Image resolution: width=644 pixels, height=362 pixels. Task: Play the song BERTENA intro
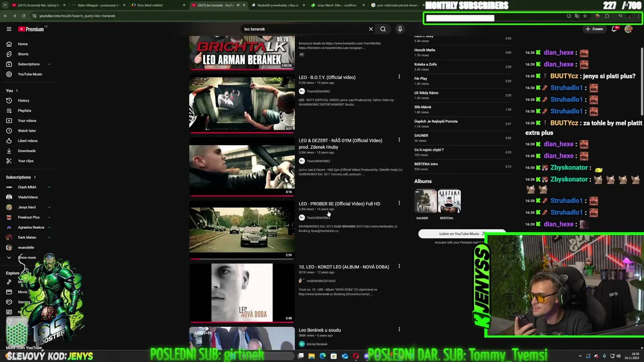pyautogui.click(x=463, y=166)
